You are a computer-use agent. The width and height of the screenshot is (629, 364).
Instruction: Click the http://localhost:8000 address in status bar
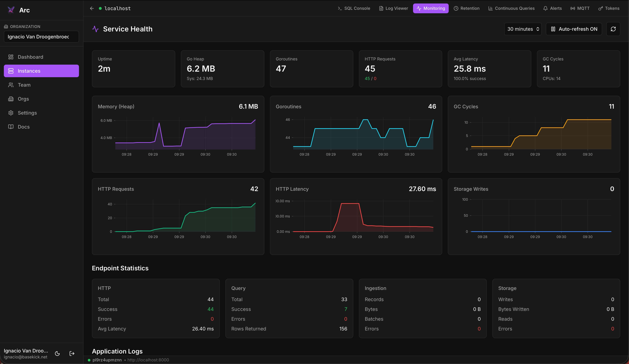point(148,360)
